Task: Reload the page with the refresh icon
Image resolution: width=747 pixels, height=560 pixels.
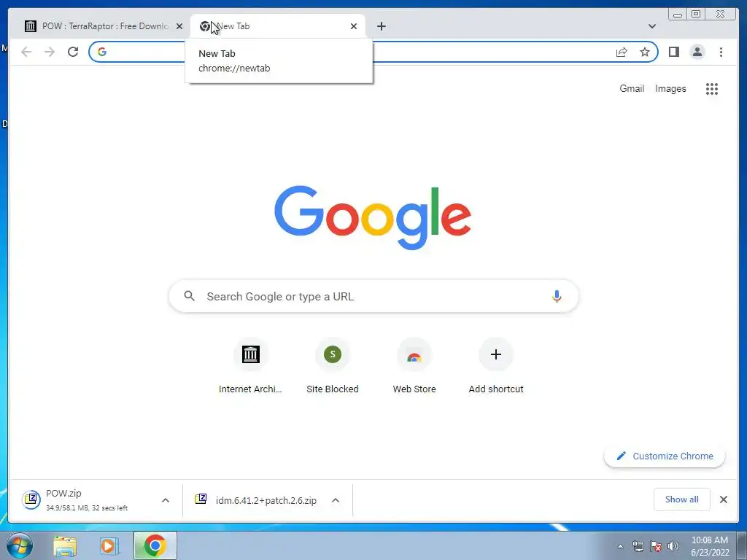Action: click(73, 52)
